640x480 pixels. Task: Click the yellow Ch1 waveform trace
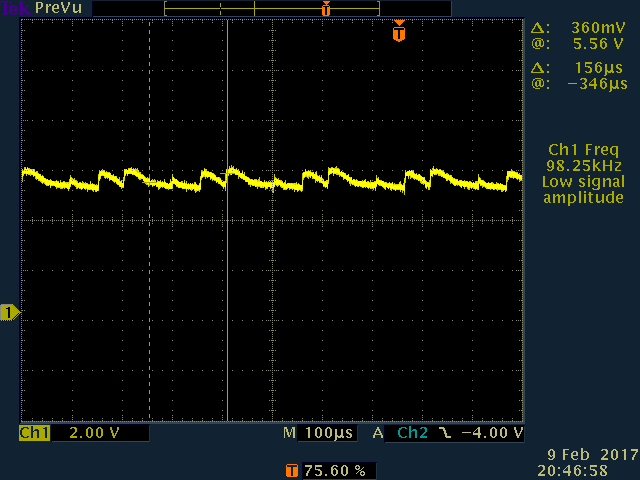coord(271,180)
